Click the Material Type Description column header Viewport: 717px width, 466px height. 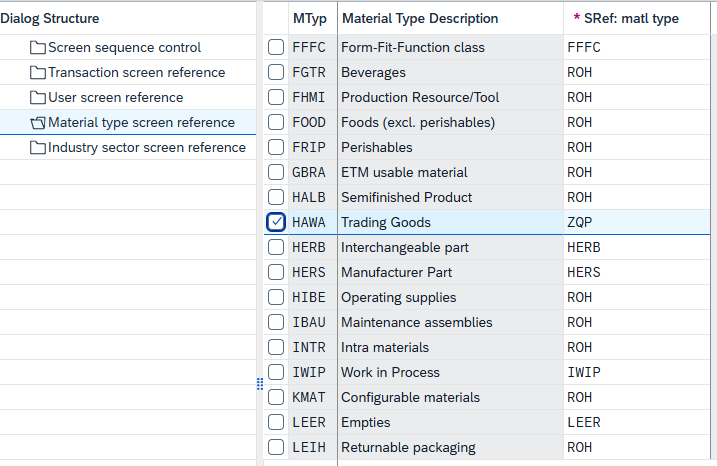click(419, 19)
